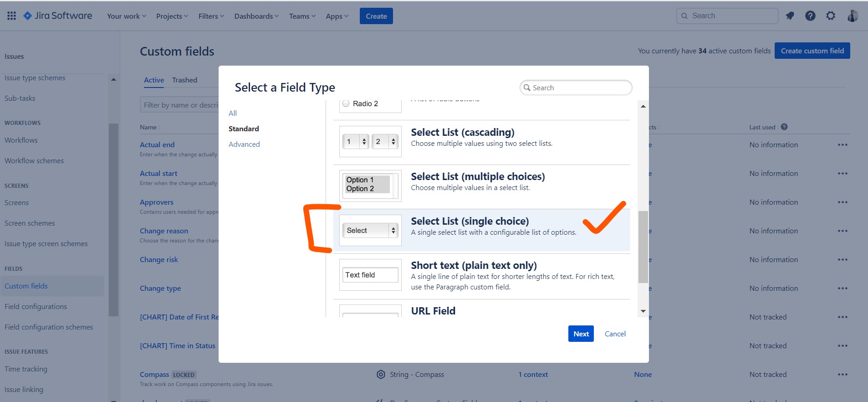Click the Next button in dialog
This screenshot has height=402, width=868.
581,334
